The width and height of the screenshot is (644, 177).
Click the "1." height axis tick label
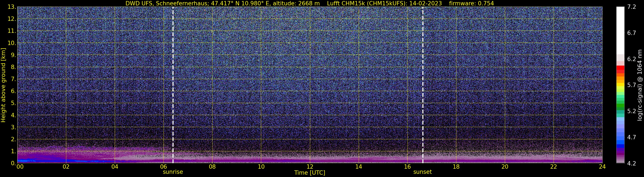13,151
